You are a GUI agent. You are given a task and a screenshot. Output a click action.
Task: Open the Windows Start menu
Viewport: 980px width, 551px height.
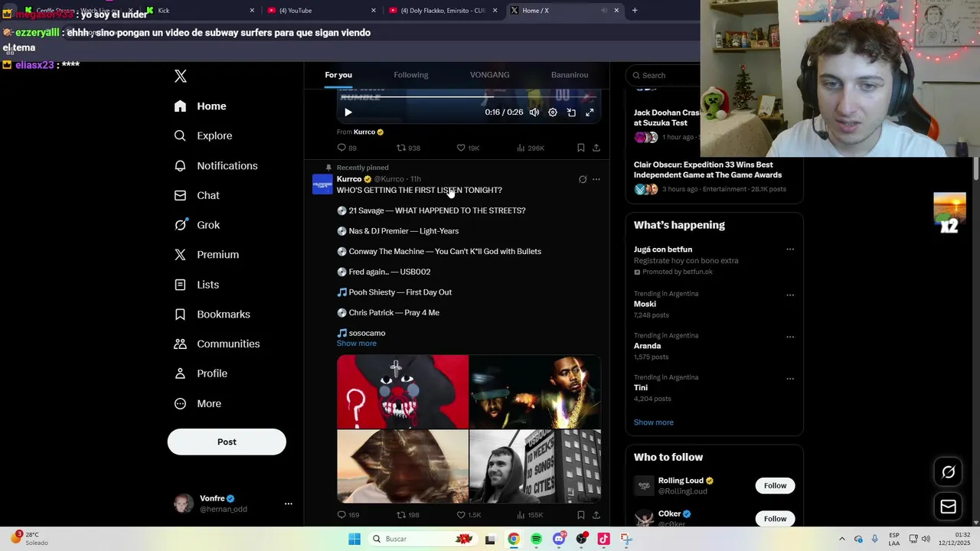354,539
